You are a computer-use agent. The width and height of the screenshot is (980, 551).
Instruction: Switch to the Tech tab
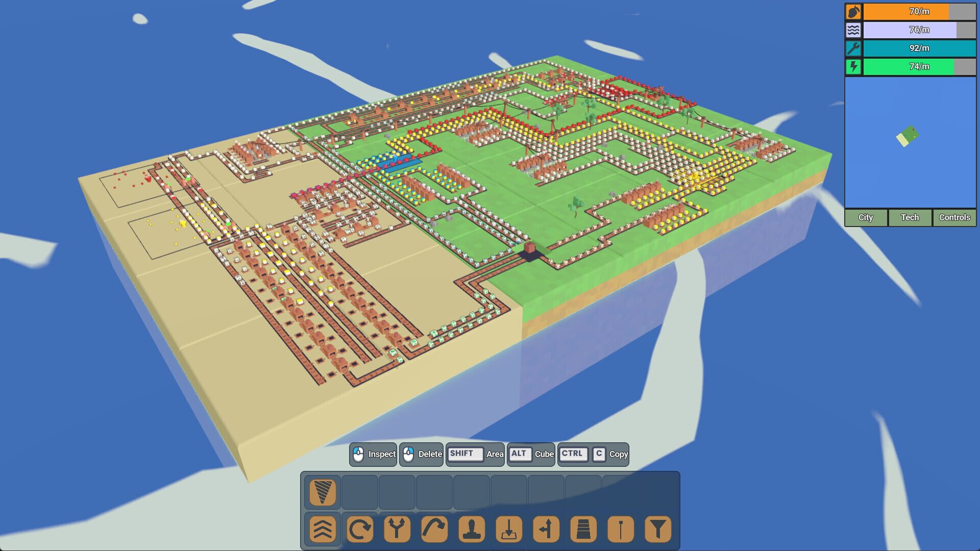click(x=910, y=218)
